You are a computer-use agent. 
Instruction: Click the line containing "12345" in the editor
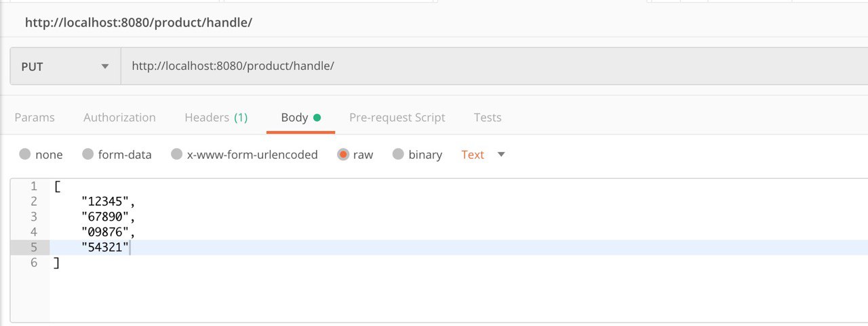pyautogui.click(x=458, y=201)
